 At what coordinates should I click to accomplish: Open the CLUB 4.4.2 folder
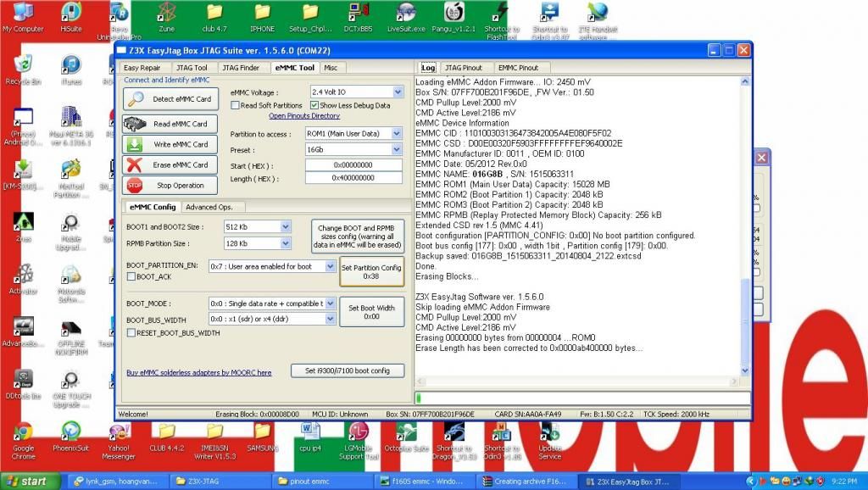(167, 437)
